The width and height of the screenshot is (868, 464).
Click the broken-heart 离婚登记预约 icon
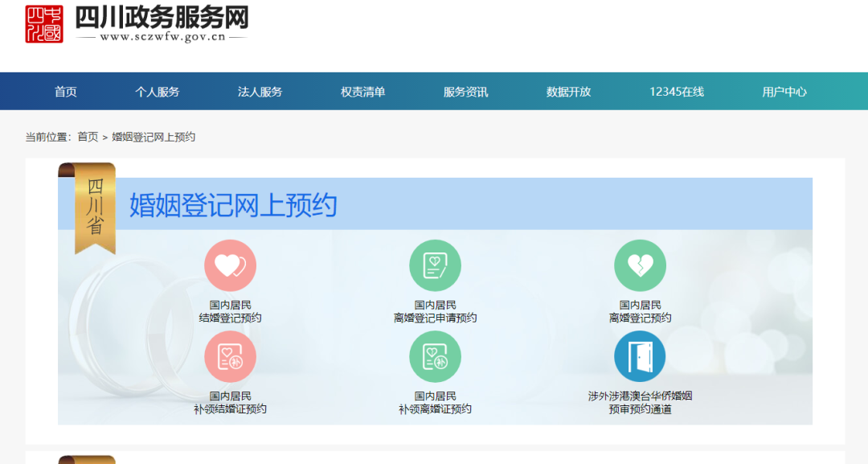pos(640,265)
